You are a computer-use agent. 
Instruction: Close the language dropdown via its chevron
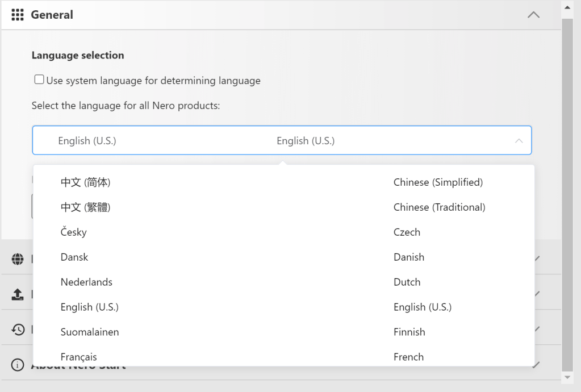519,141
